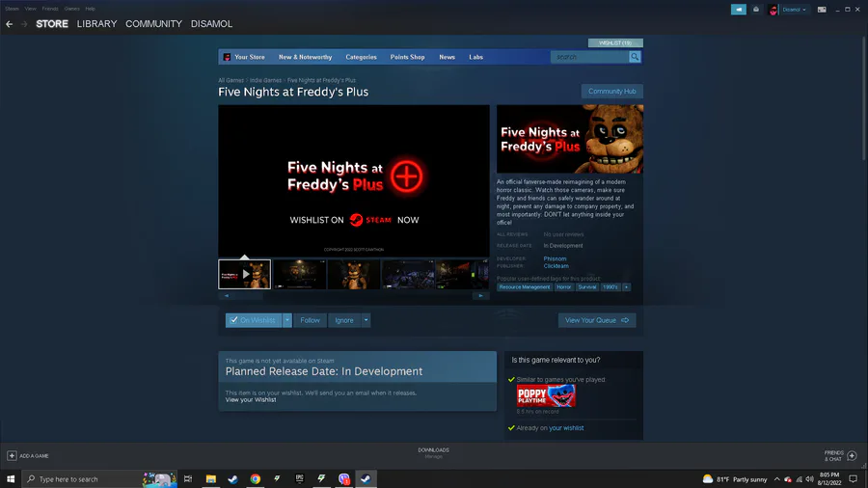Switch to the LIBRARY tab
868x488 pixels.
coord(96,24)
